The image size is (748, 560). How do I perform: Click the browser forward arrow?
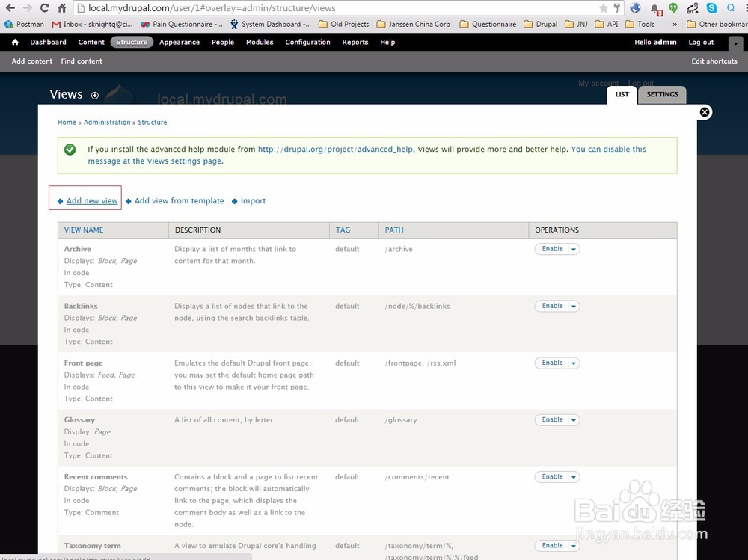27,8
